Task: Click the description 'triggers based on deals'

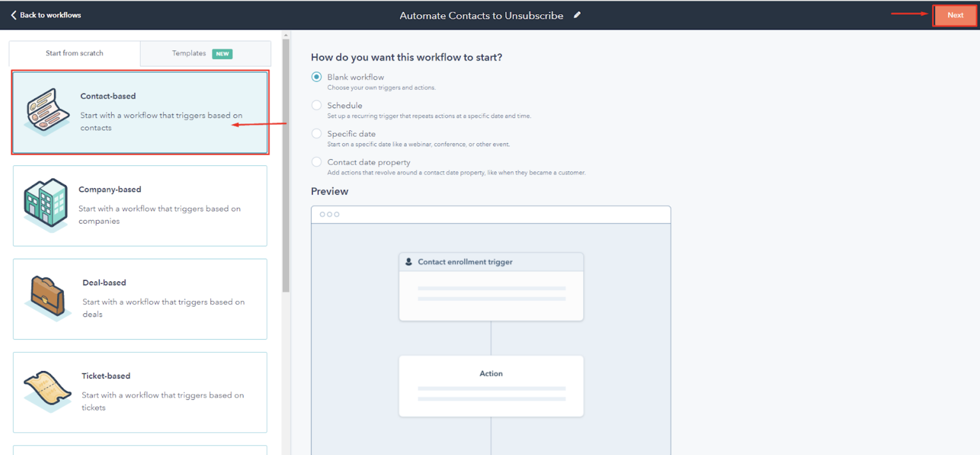Action: [x=163, y=308]
